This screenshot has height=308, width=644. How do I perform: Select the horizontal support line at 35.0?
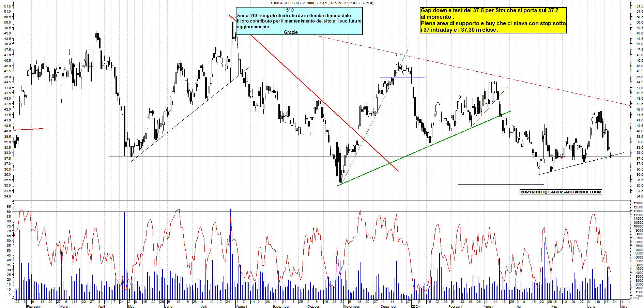tap(431, 184)
